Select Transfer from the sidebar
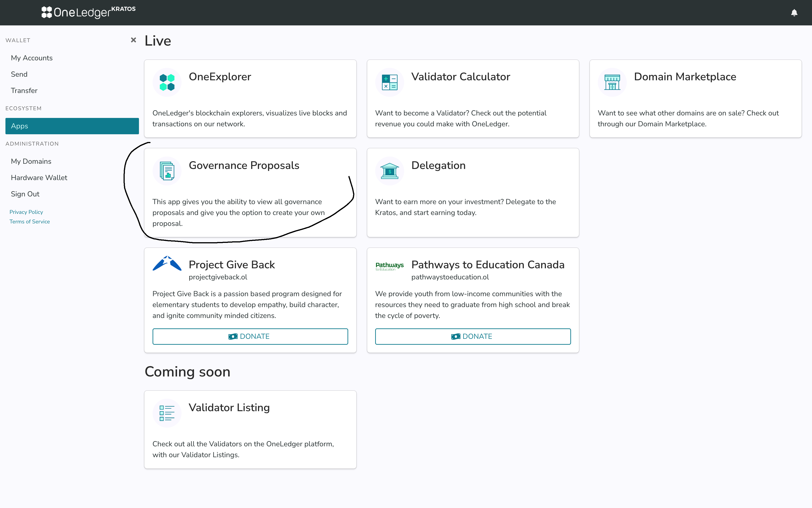Screen dimensions: 812x508 (24, 90)
